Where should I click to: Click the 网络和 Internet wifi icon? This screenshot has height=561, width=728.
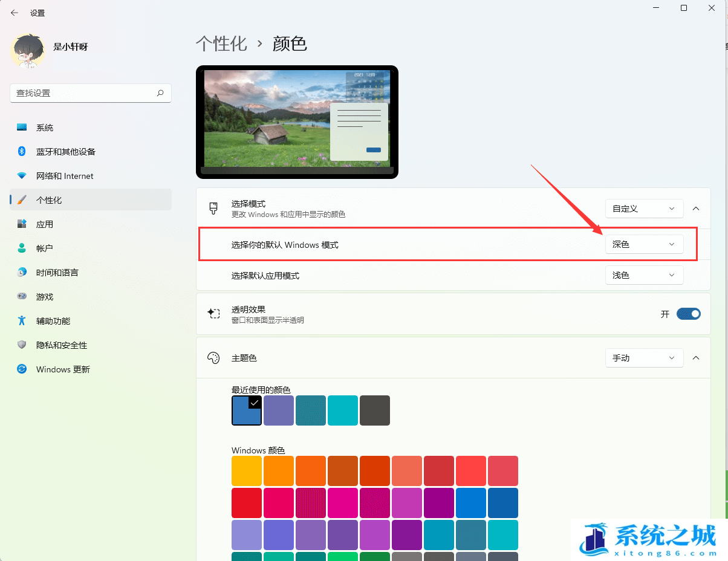(x=22, y=176)
